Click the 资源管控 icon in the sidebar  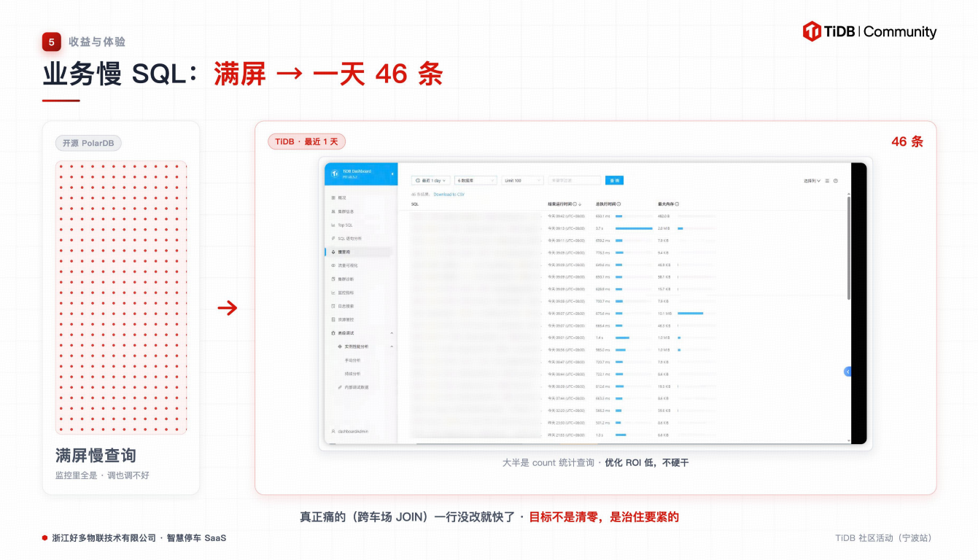333,320
